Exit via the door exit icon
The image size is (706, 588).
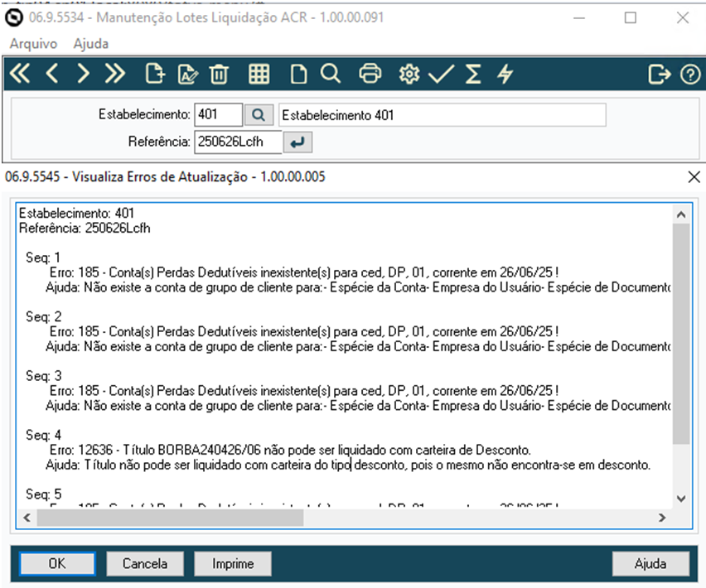pyautogui.click(x=659, y=74)
